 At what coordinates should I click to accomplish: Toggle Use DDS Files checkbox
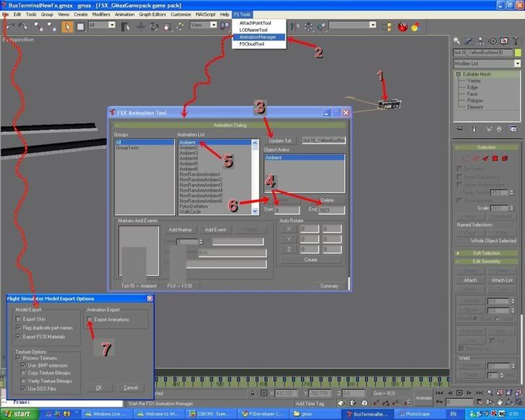coord(23,388)
